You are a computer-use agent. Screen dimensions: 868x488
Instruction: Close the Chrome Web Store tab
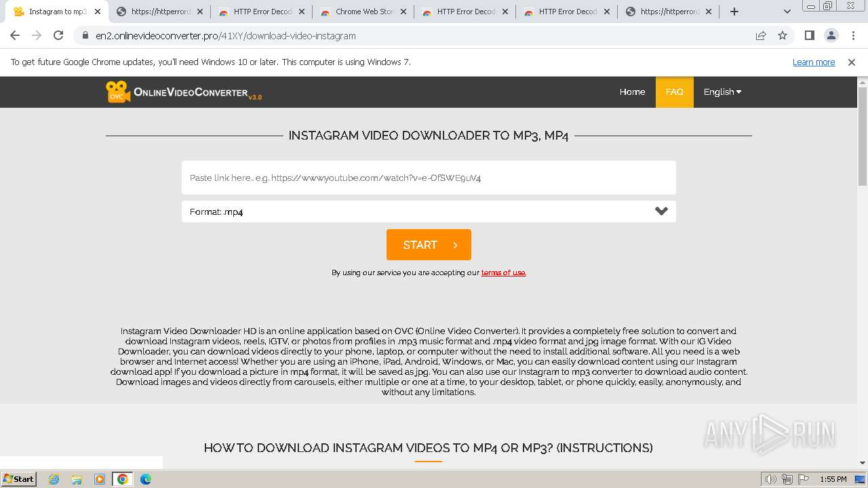click(x=403, y=12)
